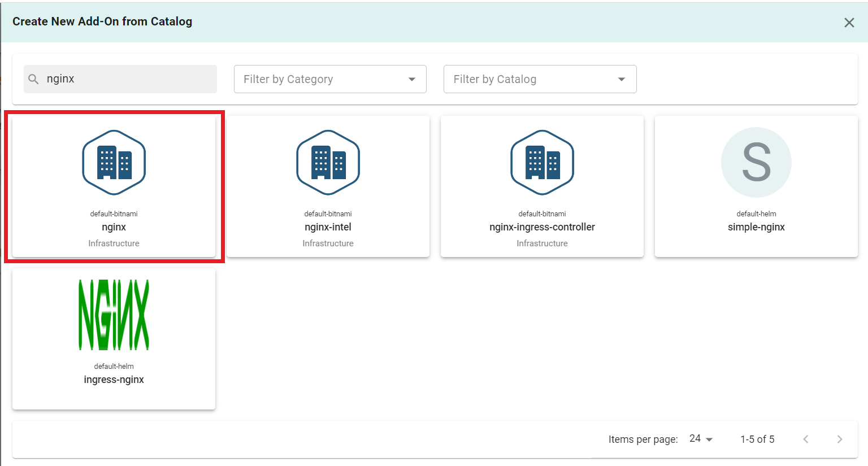Click default-helm label above simple-nginx
The image size is (868, 466).
pyautogui.click(x=756, y=214)
